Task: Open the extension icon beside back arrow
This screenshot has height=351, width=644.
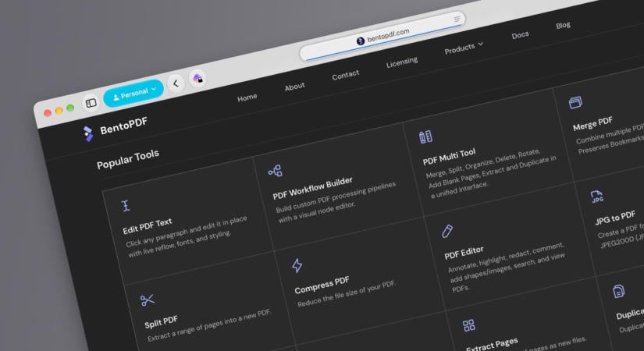Action: (x=198, y=78)
